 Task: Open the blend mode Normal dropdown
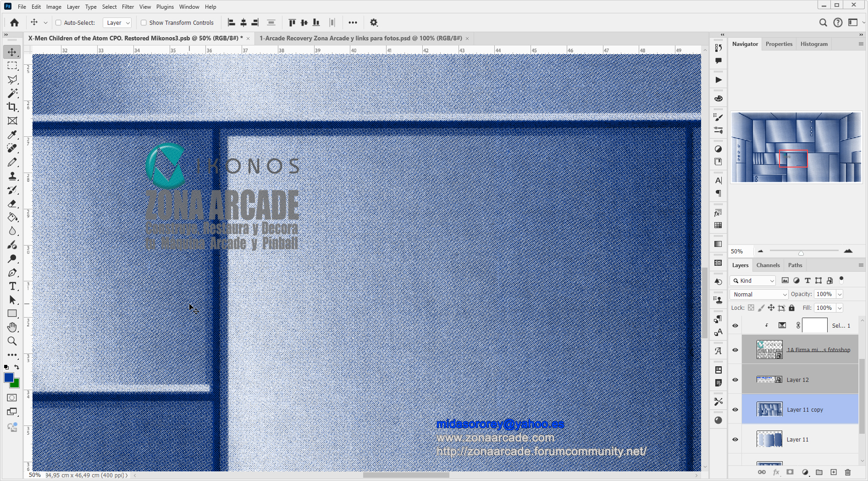(759, 294)
